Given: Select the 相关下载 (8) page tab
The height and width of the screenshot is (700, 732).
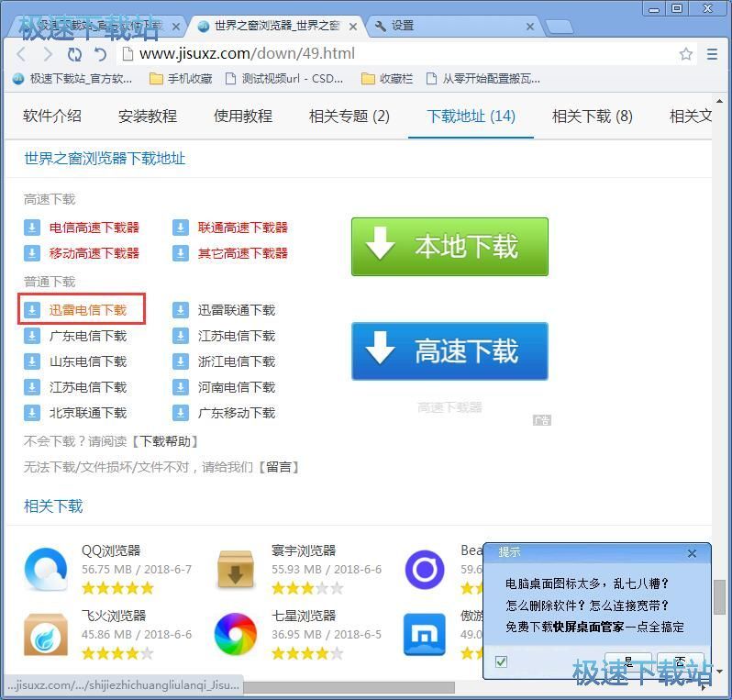Looking at the screenshot, I should click(593, 116).
